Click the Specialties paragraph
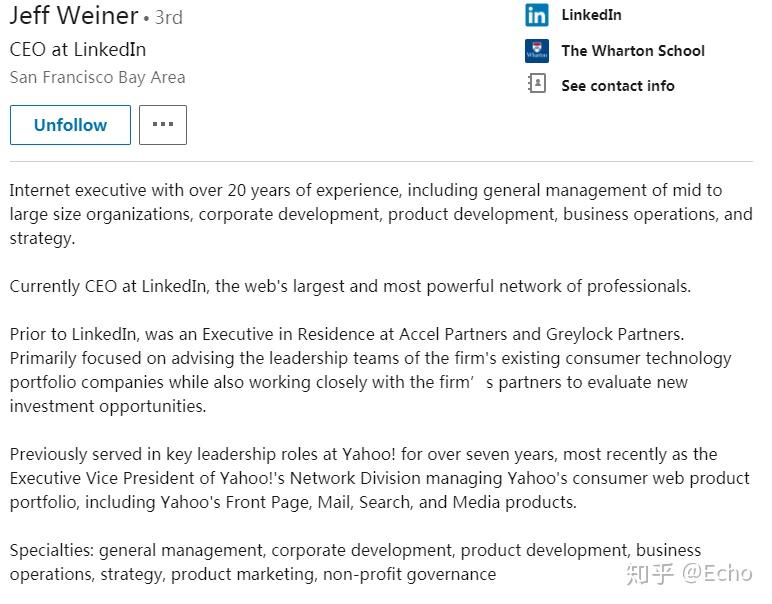The width and height of the screenshot is (772, 604). coord(355,562)
